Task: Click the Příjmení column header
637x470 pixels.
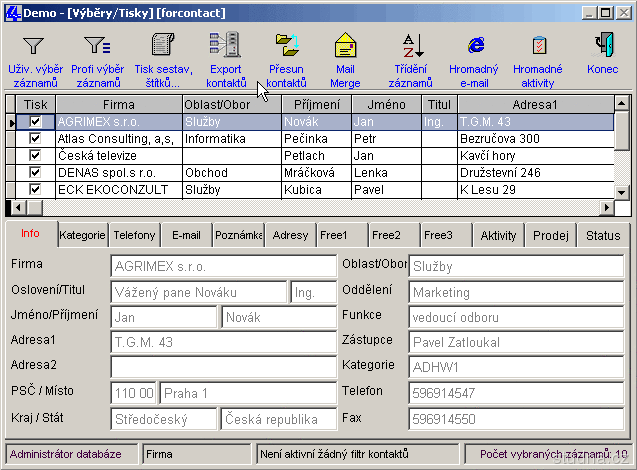Action: (x=317, y=104)
